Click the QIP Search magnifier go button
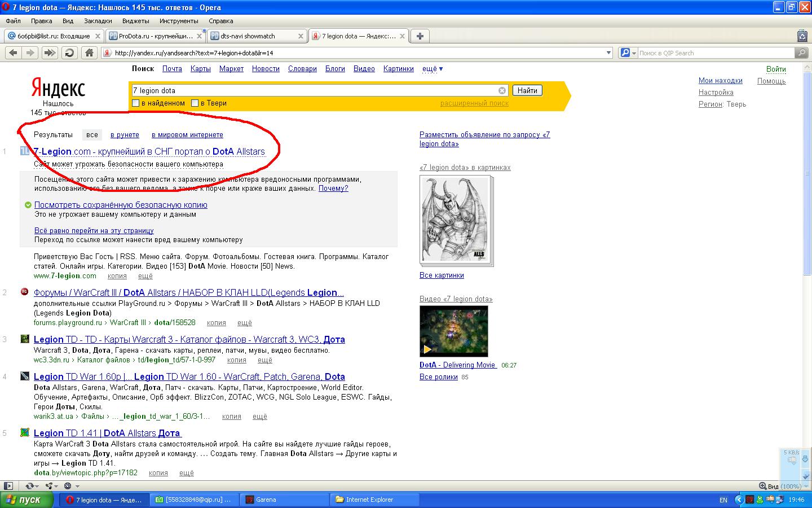This screenshot has height=508, width=812. (x=801, y=52)
